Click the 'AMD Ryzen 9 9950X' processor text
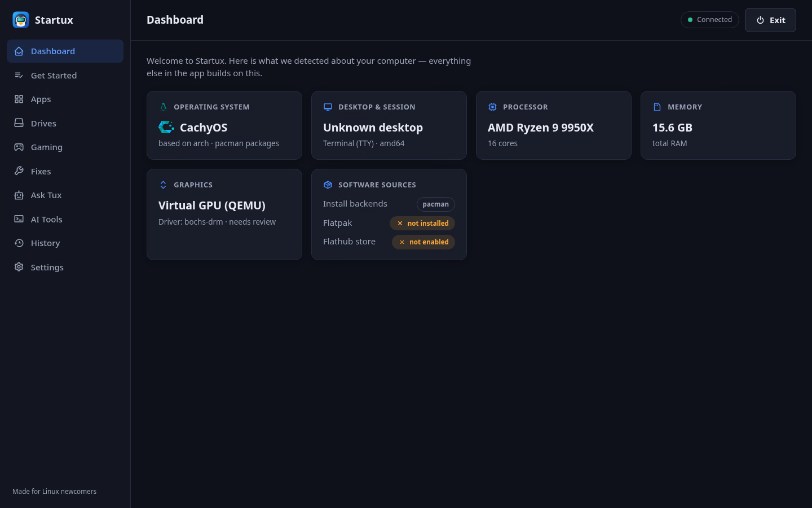 tap(541, 128)
